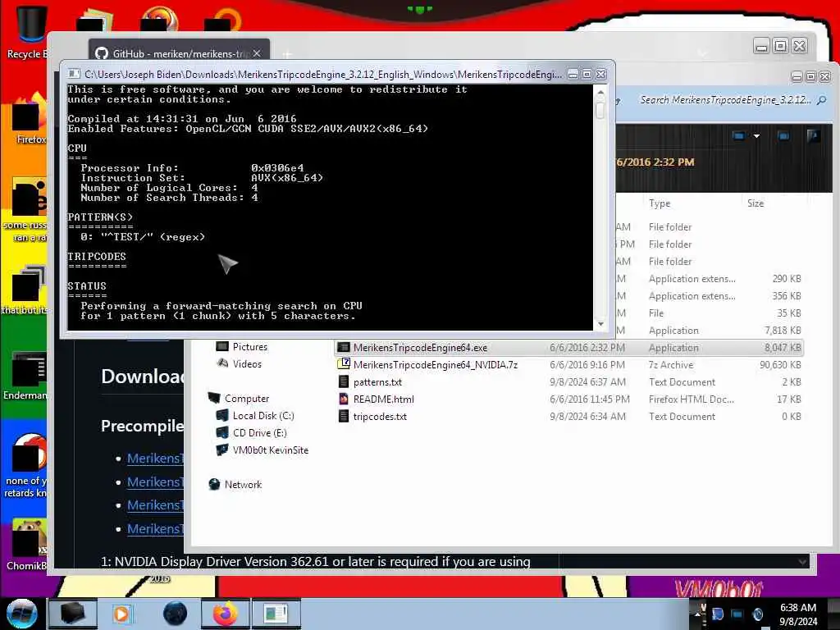Switch to Firefox in the taskbar
The image size is (840, 630).
225,614
